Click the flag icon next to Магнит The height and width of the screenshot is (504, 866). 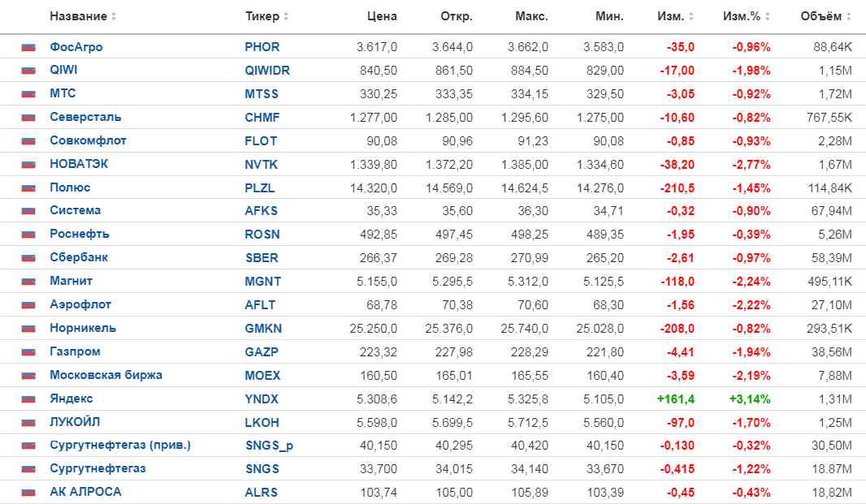(28, 282)
